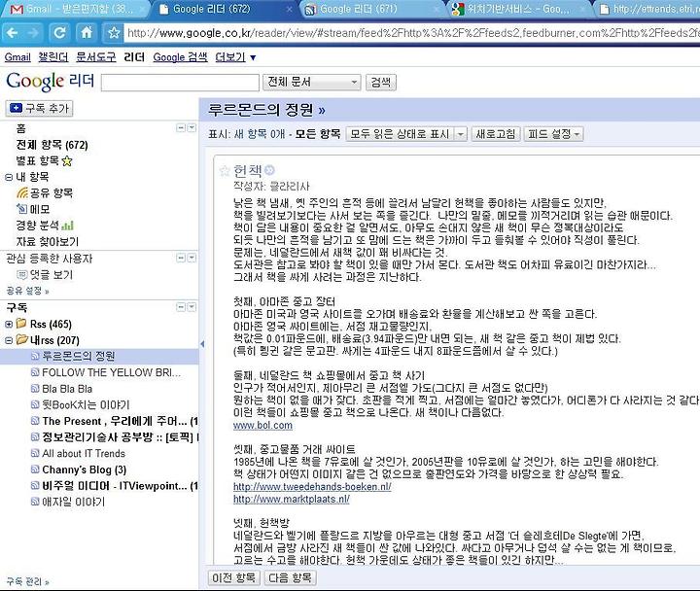The height and width of the screenshot is (591, 700).
Task: Go to 다음 항목 button
Action: pos(290,577)
